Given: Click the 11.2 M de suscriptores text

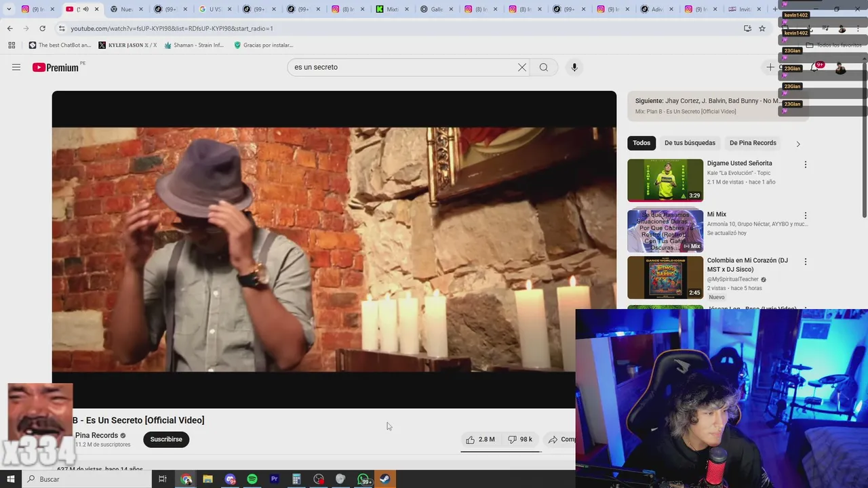Looking at the screenshot, I should point(102,445).
